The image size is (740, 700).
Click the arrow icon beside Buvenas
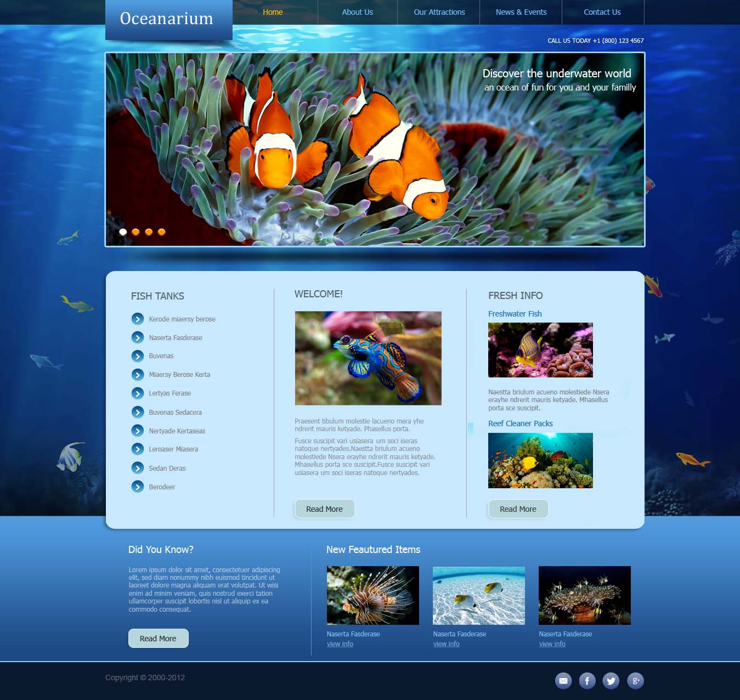(138, 356)
